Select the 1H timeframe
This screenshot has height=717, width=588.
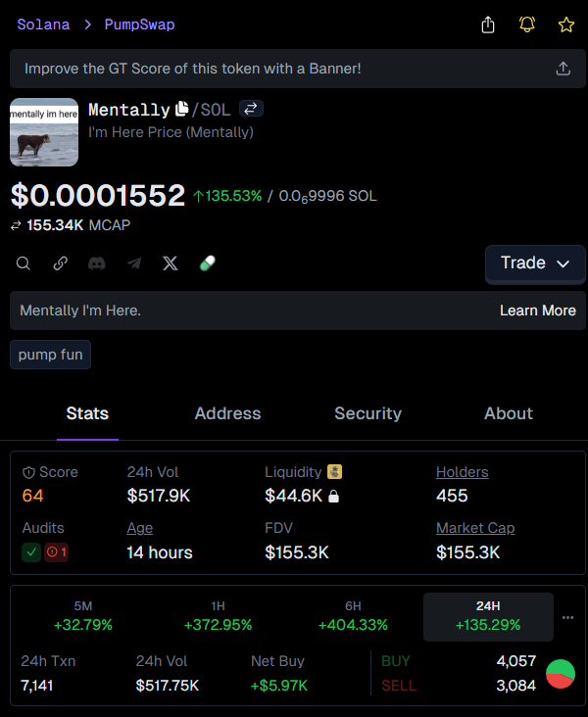(218, 617)
